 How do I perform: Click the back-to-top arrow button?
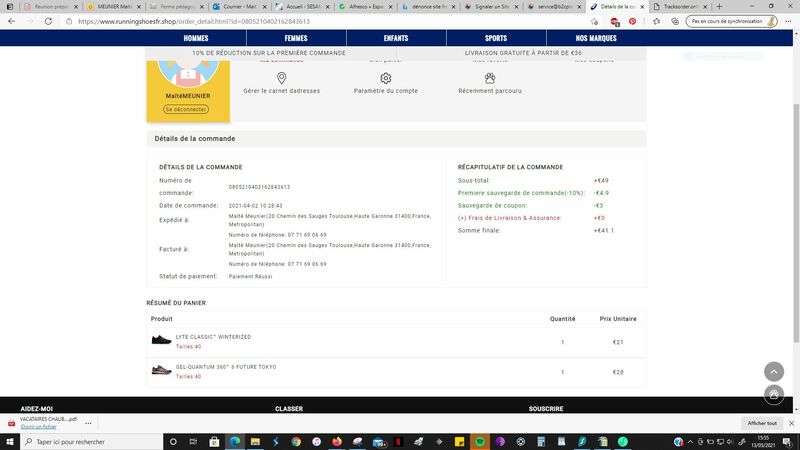773,371
